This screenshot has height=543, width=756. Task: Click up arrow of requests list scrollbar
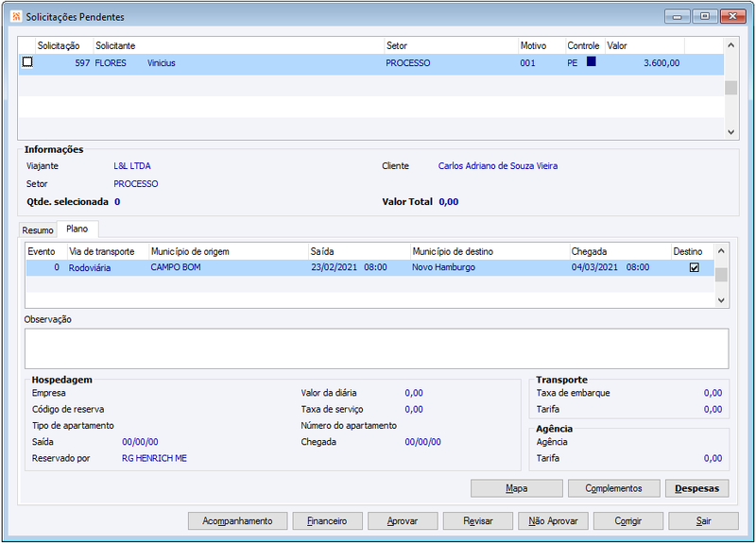coord(730,45)
